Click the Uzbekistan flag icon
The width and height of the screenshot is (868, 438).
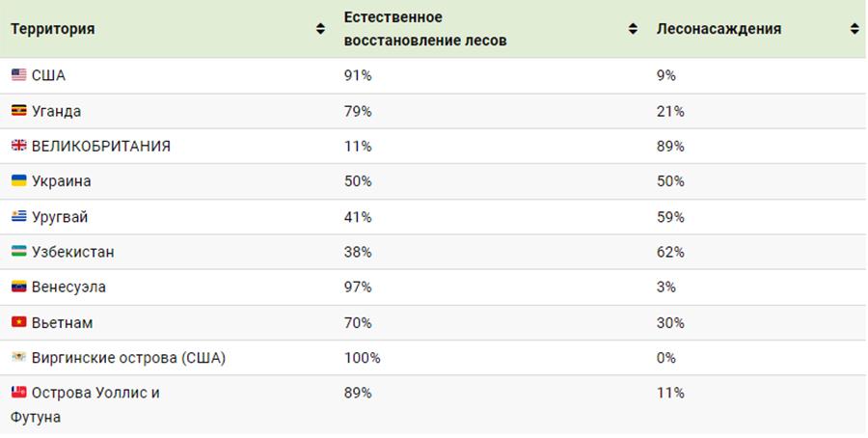pos(19,252)
